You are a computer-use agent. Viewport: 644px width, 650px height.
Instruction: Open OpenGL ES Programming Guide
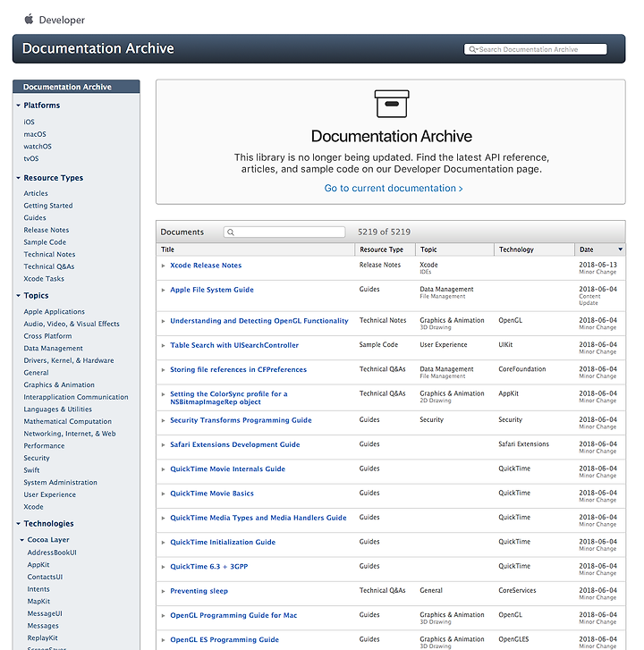[225, 639]
